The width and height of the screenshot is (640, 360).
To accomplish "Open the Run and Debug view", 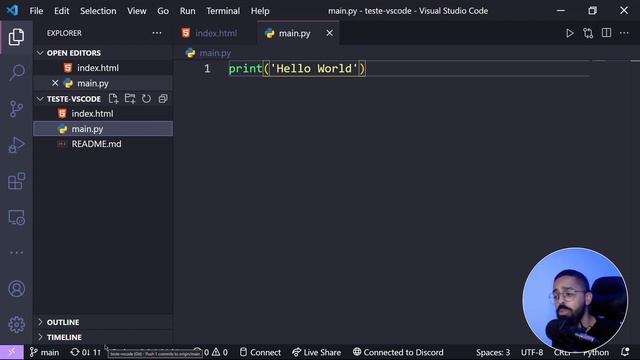I will tap(16, 145).
